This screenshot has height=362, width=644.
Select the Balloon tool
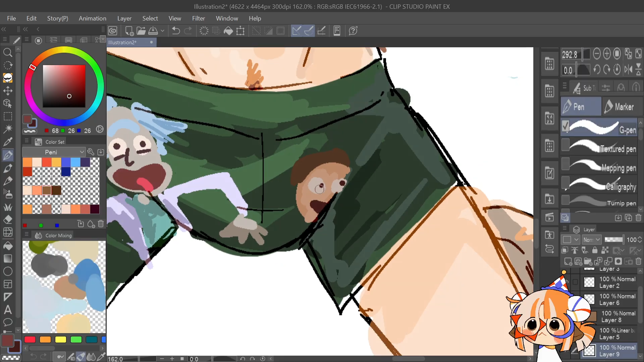(8, 322)
